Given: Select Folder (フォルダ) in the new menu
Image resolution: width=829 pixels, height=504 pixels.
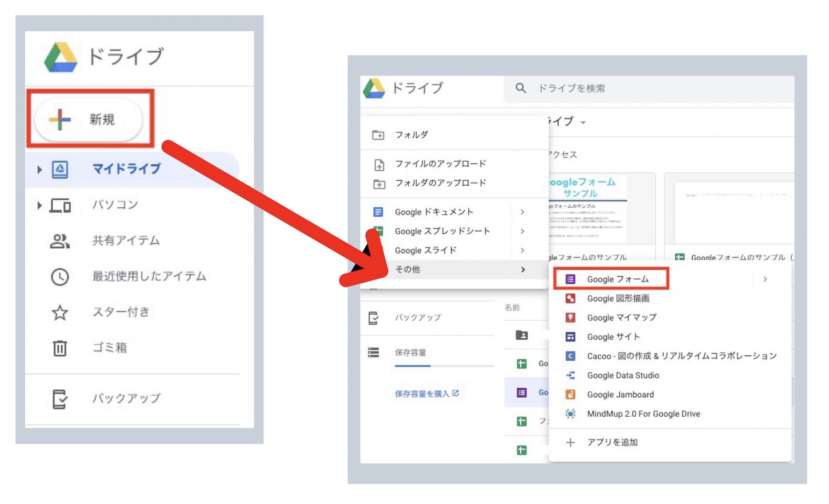Looking at the screenshot, I should (411, 135).
